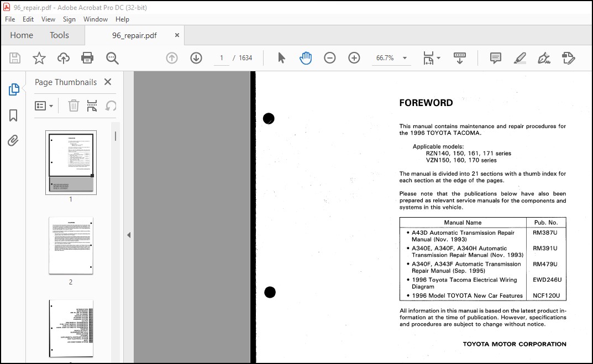Rotate page counterclockwise icon
The height and width of the screenshot is (364, 593).
(111, 106)
